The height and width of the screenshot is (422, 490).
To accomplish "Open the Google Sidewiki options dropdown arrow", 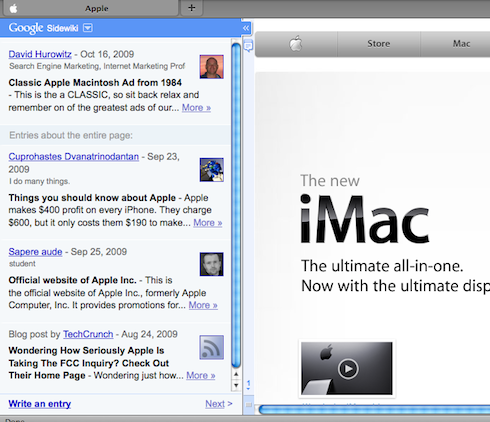I will pyautogui.click(x=88, y=28).
